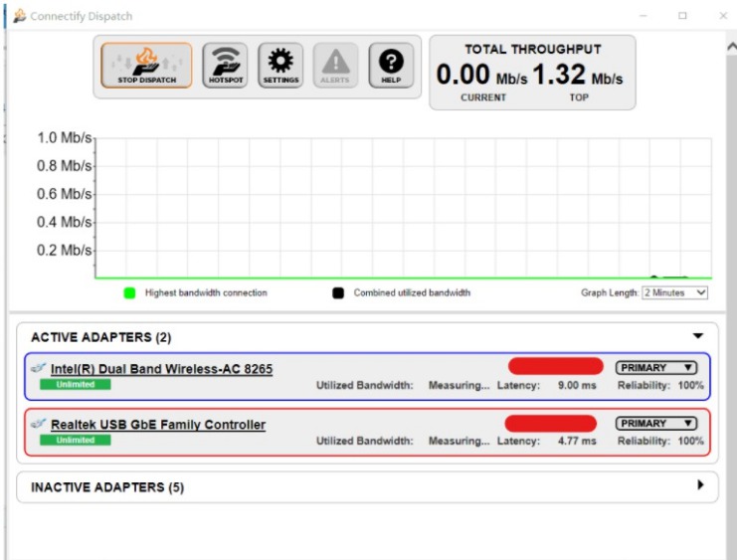Open the Help question mark button
The height and width of the screenshot is (560, 737).
pos(391,66)
